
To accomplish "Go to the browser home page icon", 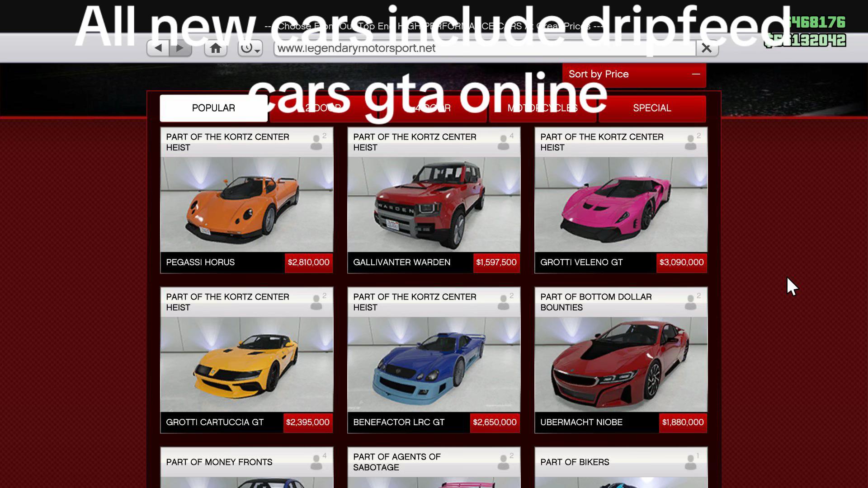I will point(216,48).
